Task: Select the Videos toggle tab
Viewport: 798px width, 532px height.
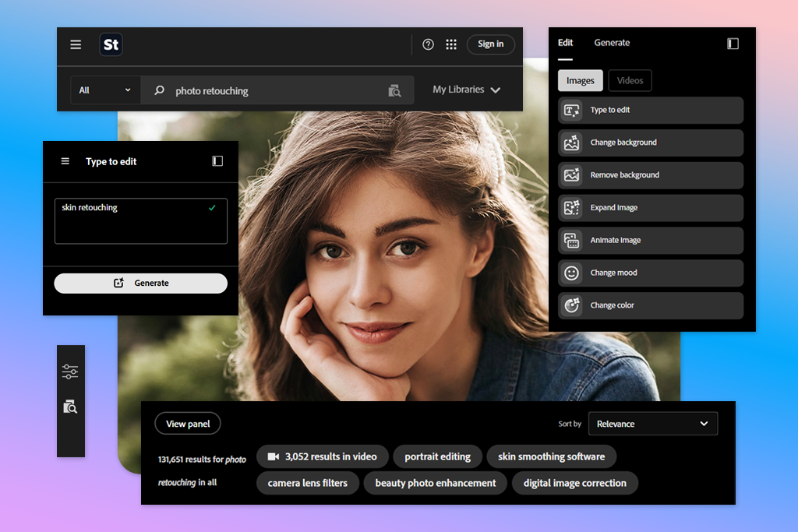Action: pyautogui.click(x=630, y=80)
